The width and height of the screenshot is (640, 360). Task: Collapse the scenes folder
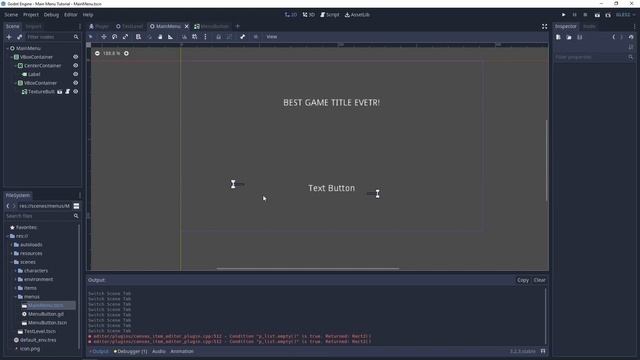click(11, 262)
